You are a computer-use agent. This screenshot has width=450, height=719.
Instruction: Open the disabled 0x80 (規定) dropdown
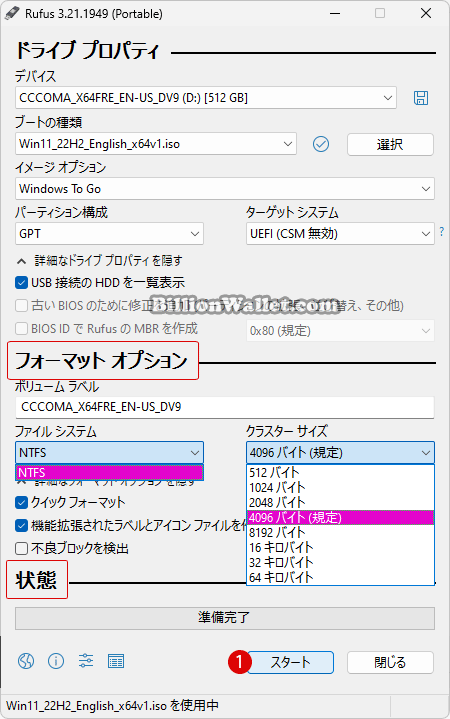(x=340, y=331)
